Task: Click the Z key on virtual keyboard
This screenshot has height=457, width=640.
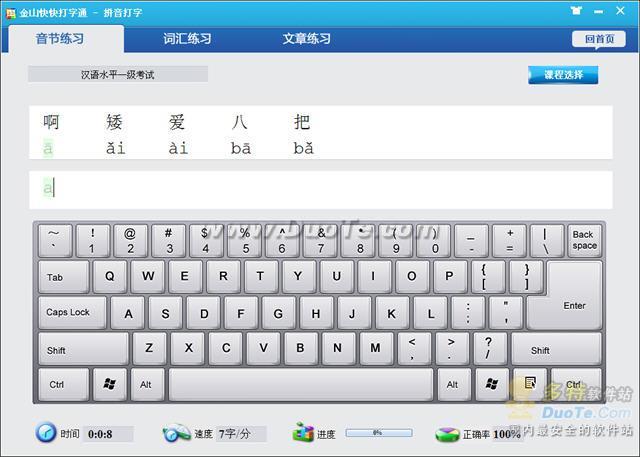Action: (x=149, y=348)
